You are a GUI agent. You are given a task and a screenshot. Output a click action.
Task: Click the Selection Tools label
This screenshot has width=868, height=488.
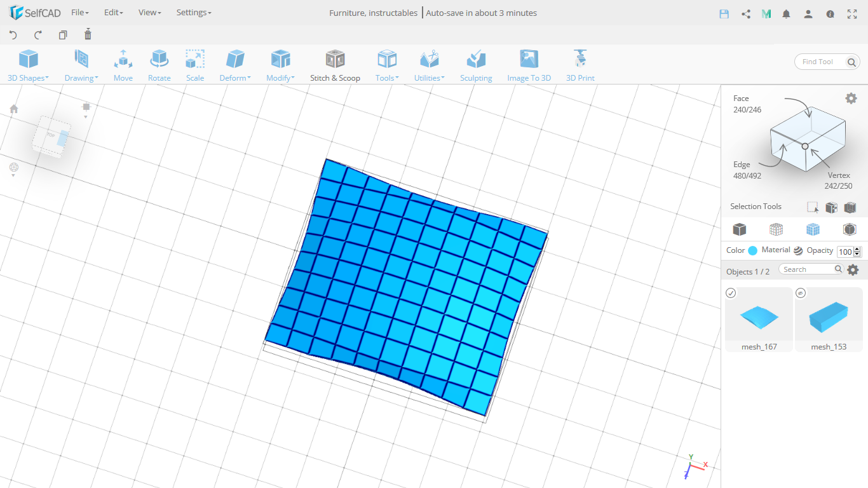[x=756, y=207]
